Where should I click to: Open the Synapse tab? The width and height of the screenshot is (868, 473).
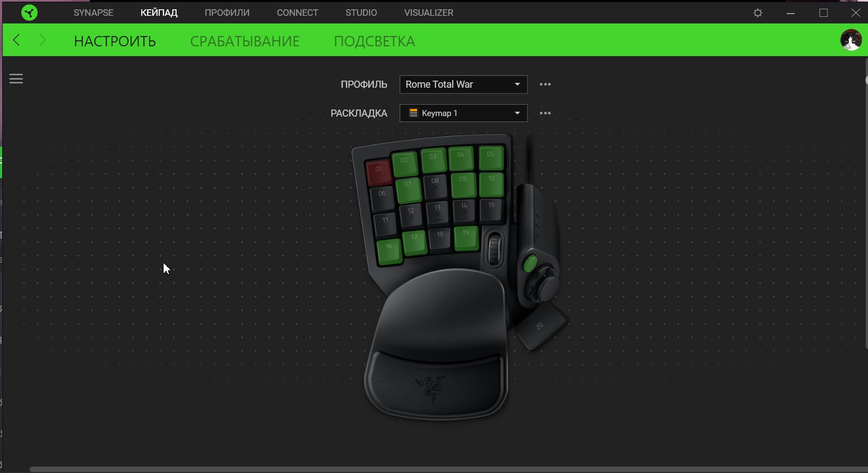(93, 13)
